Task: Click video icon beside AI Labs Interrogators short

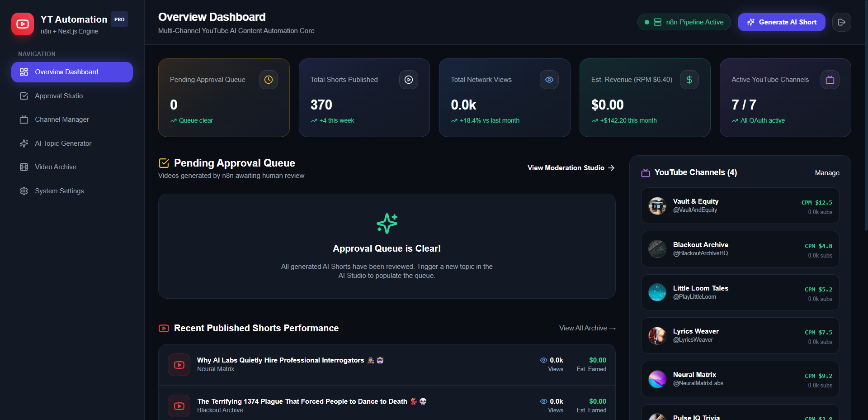Action: (x=179, y=365)
